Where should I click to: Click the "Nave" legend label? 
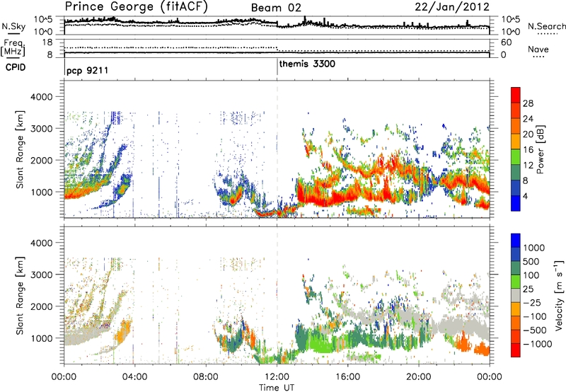click(538, 49)
